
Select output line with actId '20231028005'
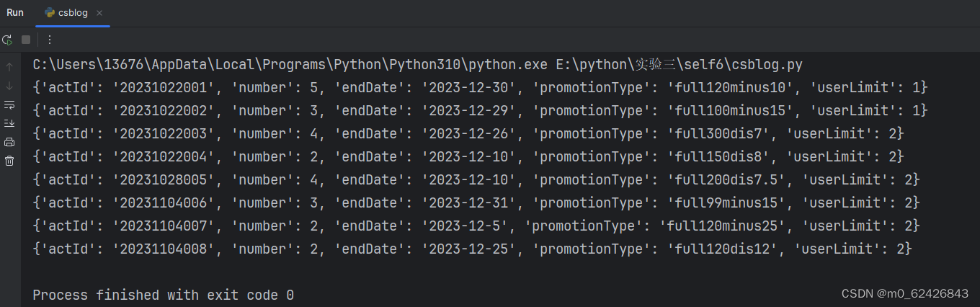(476, 180)
